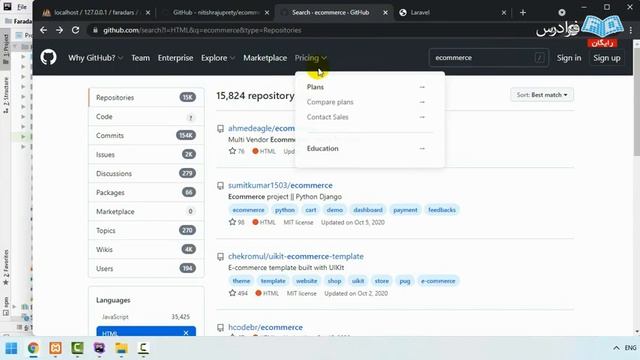Open sumitkumar1503/ecommerce repository link
Image resolution: width=640 pixels, height=360 pixels.
280,185
